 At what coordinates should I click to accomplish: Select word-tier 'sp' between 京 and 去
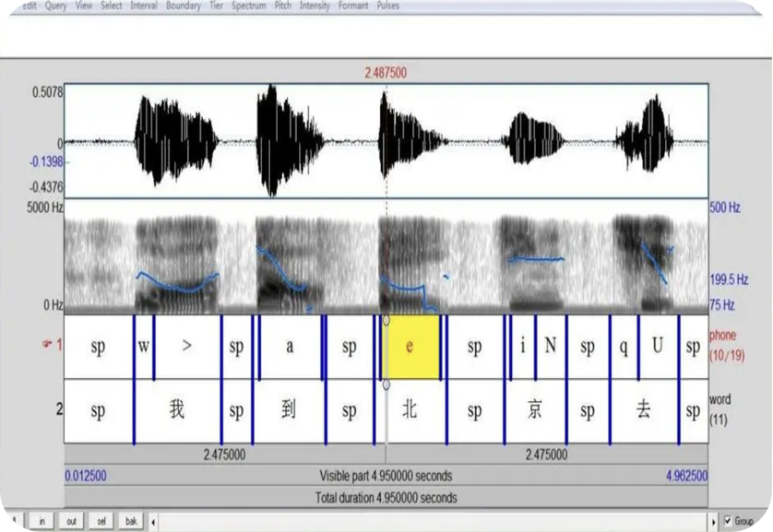[588, 410]
